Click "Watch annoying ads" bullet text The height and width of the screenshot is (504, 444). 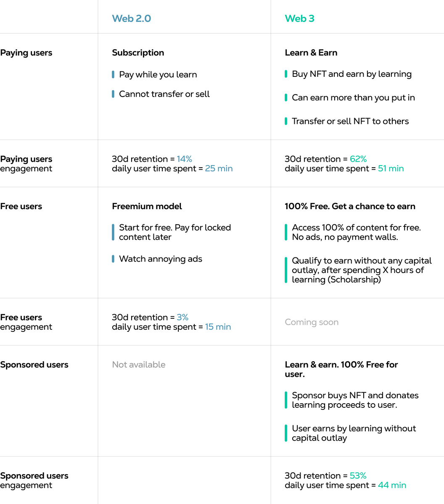point(160,259)
